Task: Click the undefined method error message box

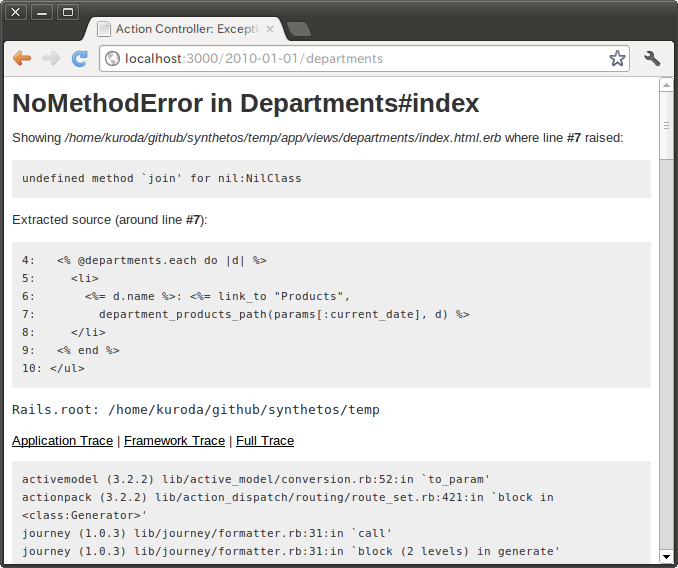Action: click(x=331, y=179)
